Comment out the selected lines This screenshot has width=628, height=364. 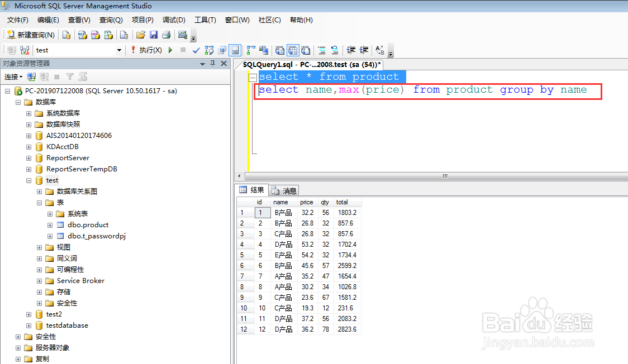point(322,50)
